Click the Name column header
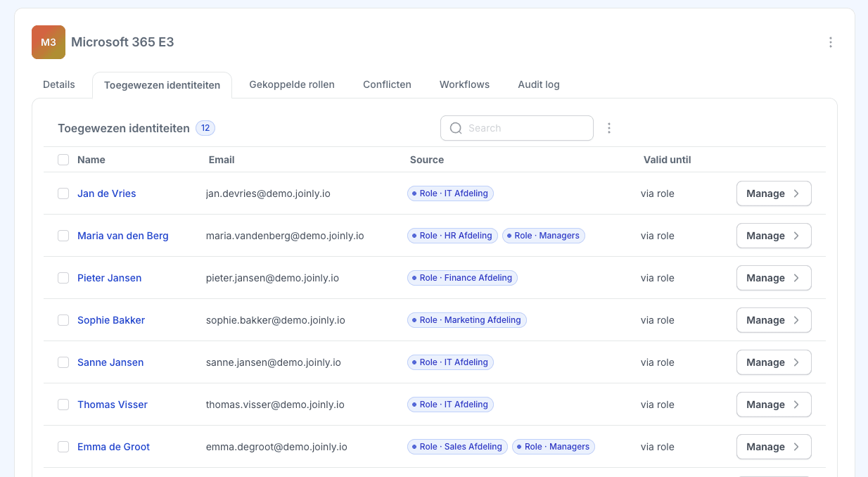 (91, 160)
